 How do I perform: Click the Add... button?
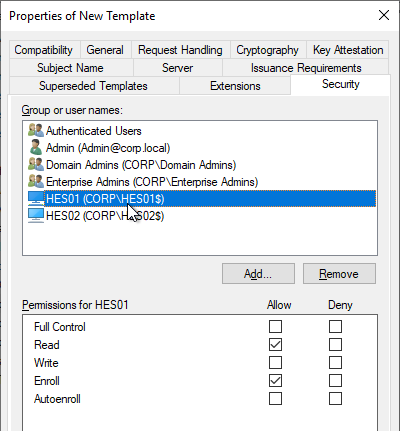258,274
